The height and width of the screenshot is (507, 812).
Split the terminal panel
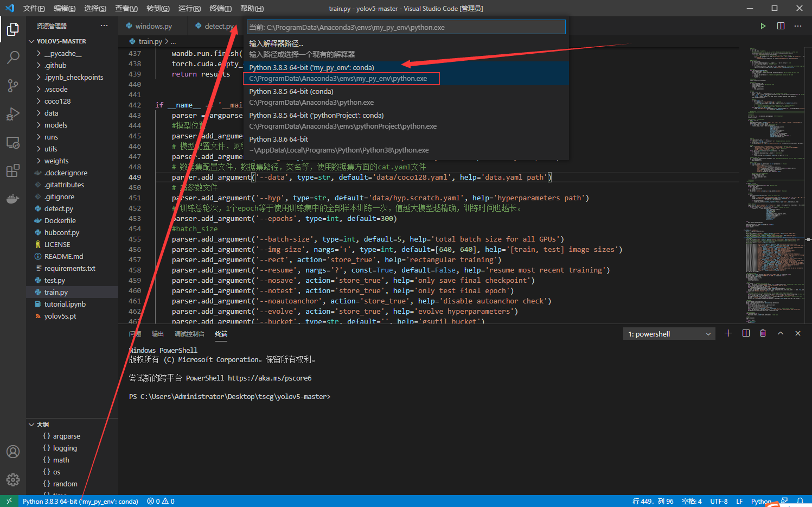pyautogui.click(x=746, y=333)
